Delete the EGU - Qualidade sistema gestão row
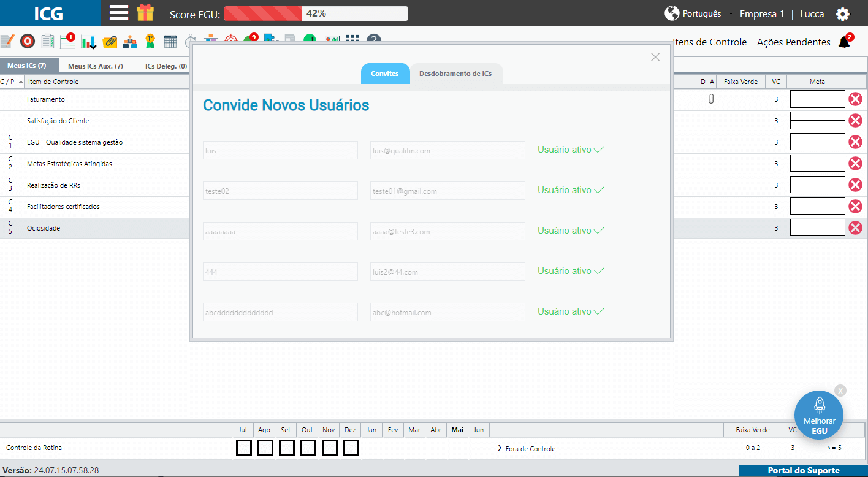Viewport: 868px width, 477px height. [x=855, y=142]
